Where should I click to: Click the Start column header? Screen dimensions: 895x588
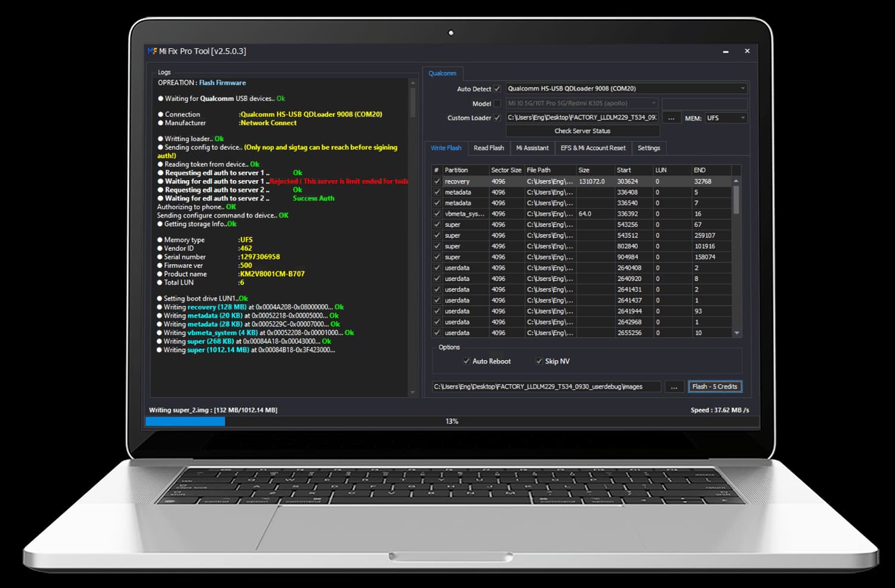pyautogui.click(x=634, y=170)
